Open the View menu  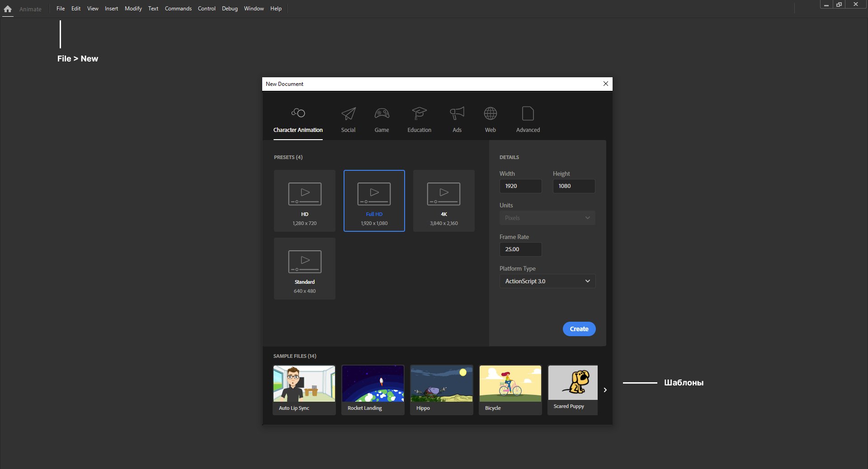tap(93, 9)
